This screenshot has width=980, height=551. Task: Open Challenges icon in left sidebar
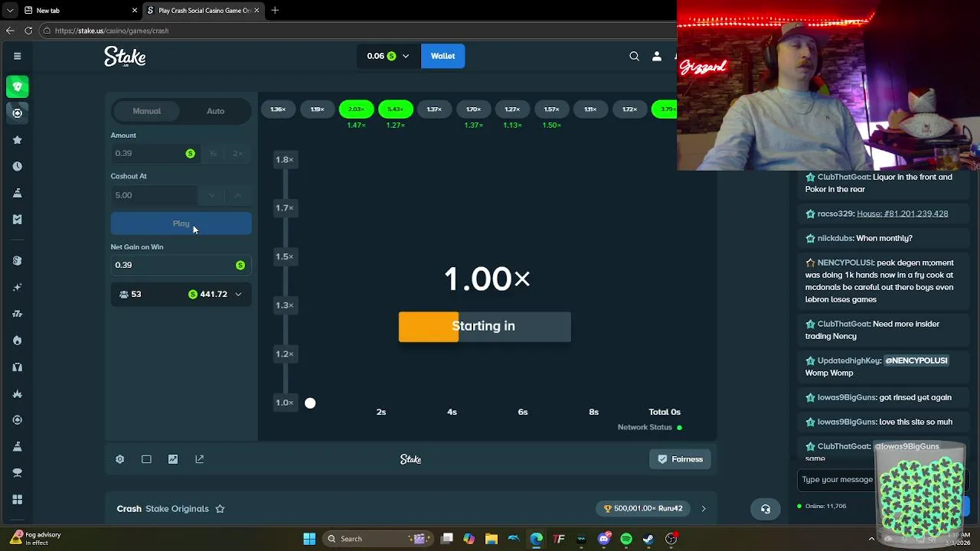(x=17, y=193)
